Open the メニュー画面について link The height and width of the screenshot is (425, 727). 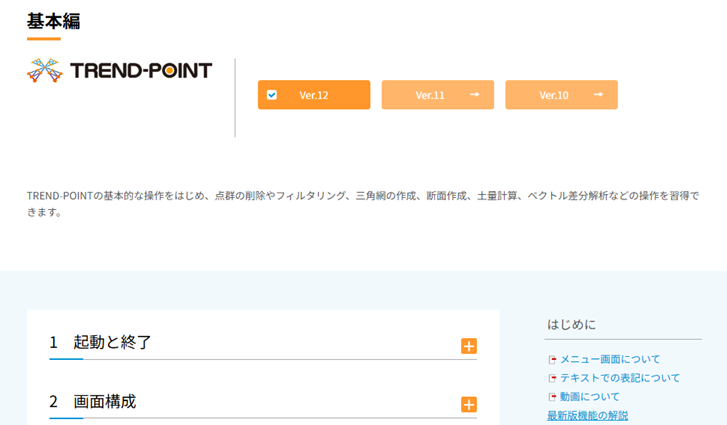(x=610, y=359)
